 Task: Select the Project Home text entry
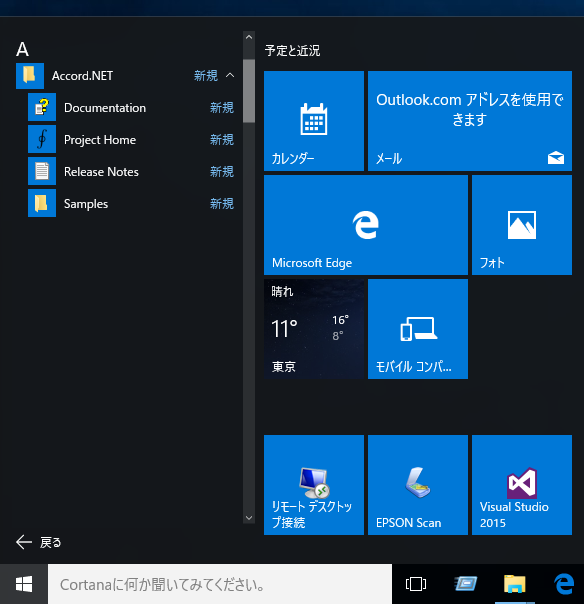100,140
